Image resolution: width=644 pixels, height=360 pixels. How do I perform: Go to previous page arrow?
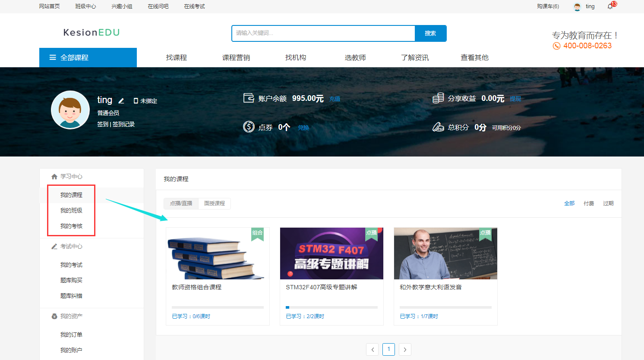coord(373,350)
